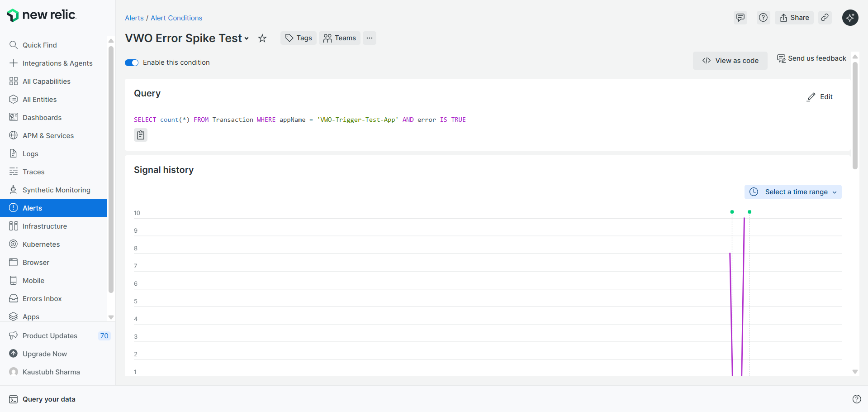This screenshot has width=868, height=412.
Task: Click View as code button
Action: (x=730, y=61)
